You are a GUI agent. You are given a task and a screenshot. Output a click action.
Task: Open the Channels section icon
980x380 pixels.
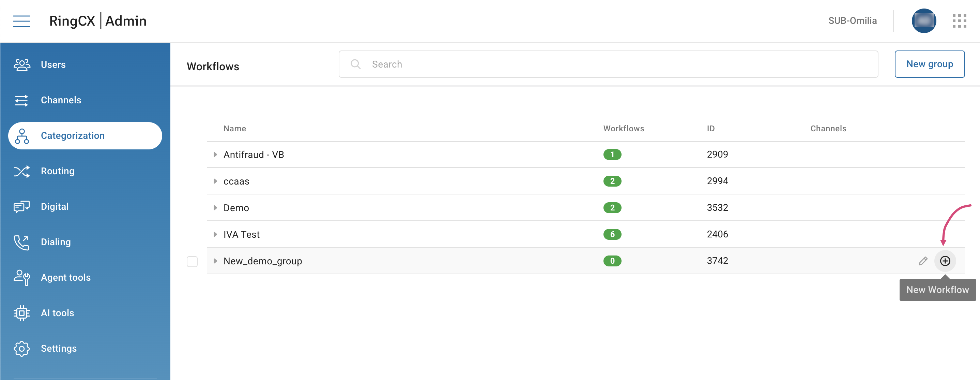pos(22,100)
